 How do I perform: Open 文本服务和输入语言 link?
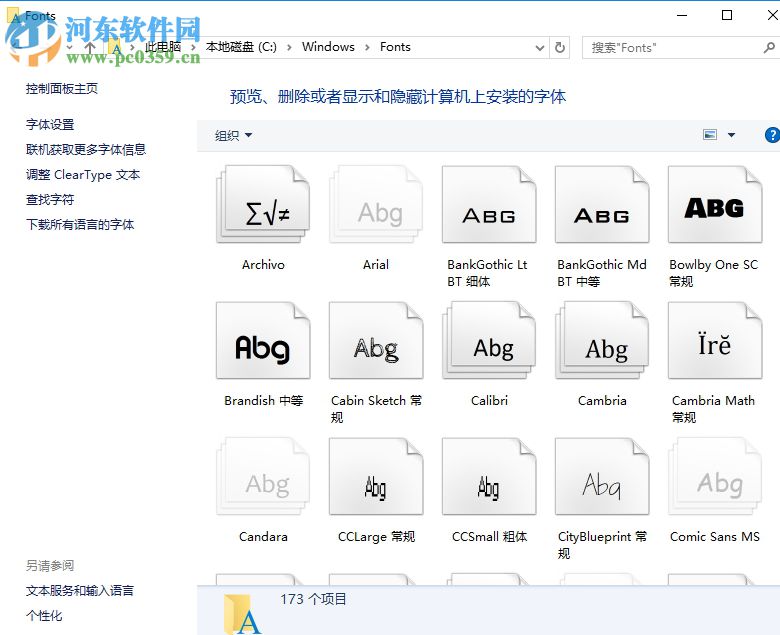(x=80, y=591)
